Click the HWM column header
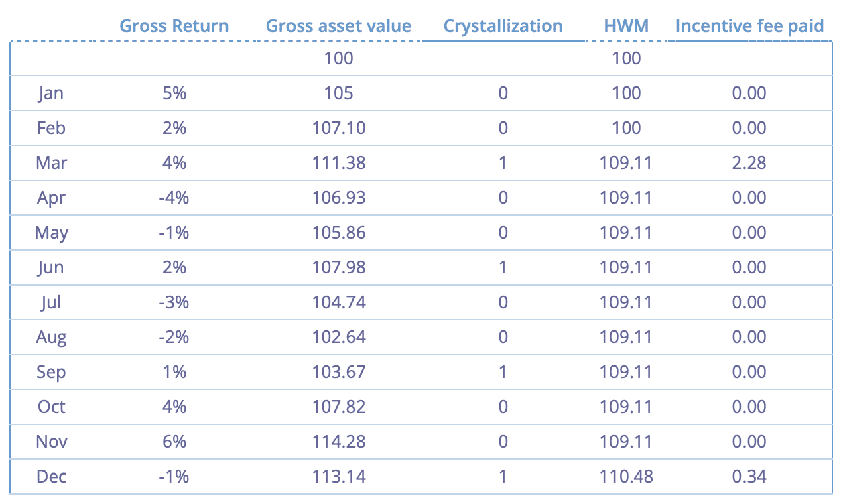Screen dimensions: 841x504 click(627, 26)
